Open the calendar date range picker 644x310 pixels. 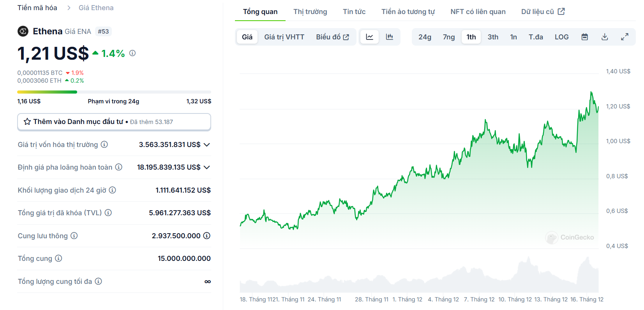(x=585, y=37)
